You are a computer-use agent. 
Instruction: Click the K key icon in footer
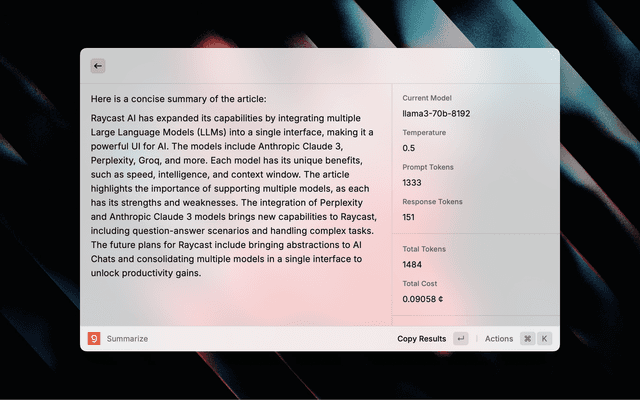pyautogui.click(x=545, y=339)
